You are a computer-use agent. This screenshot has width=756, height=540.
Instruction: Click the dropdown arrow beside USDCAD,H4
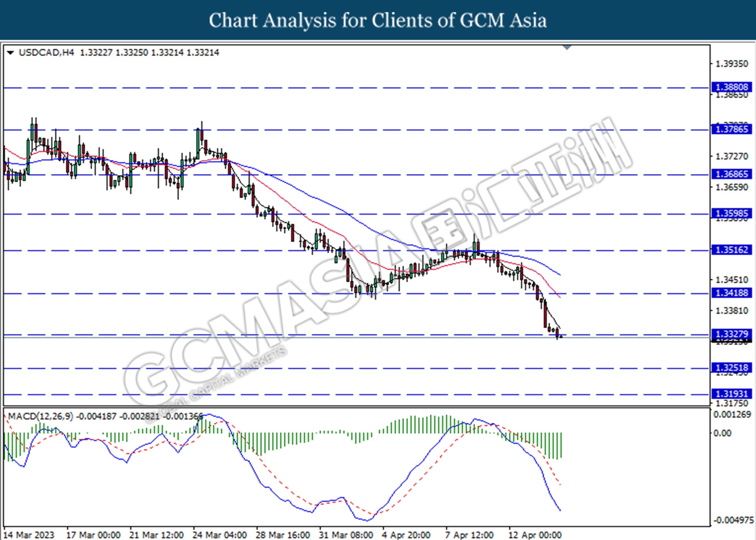[11, 53]
